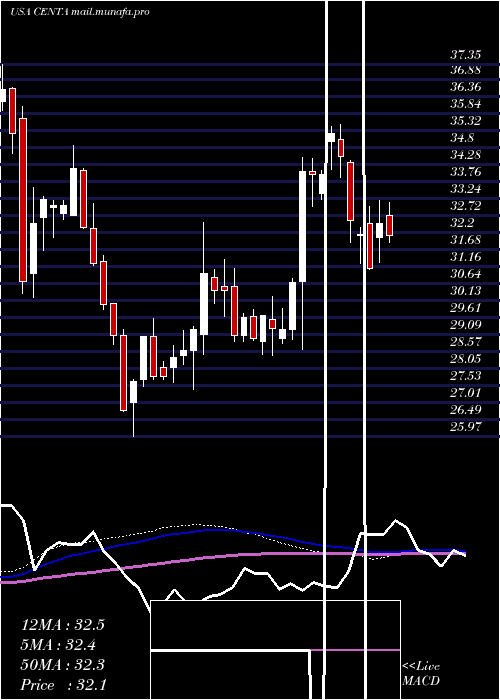Select the 29.61 price axis label
This screenshot has height=700, width=500.
click(x=466, y=308)
